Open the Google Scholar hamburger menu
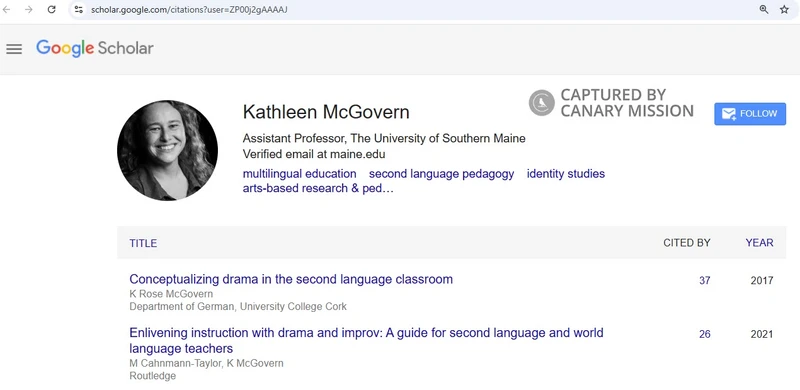The width and height of the screenshot is (800, 390). (x=14, y=48)
